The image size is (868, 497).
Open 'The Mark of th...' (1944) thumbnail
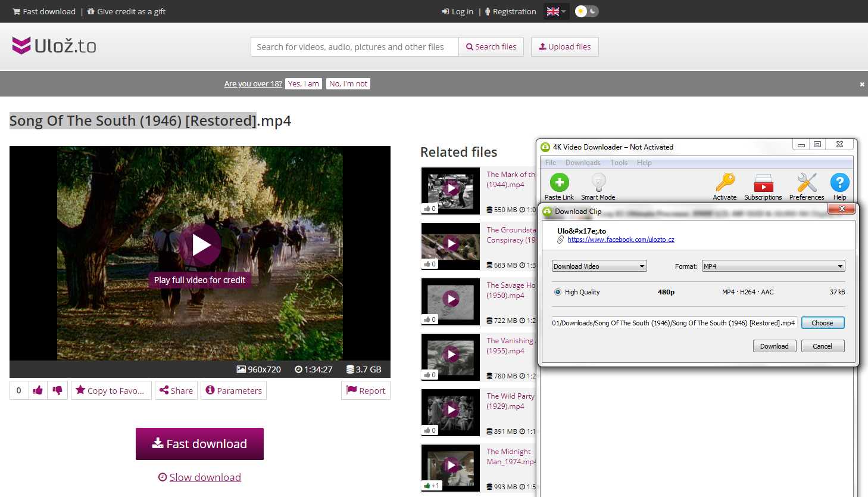click(x=451, y=191)
